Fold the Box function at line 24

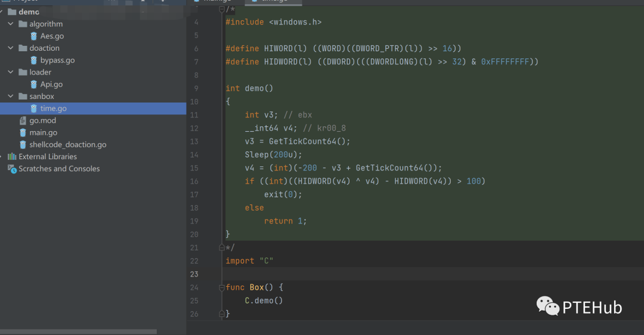pos(222,287)
